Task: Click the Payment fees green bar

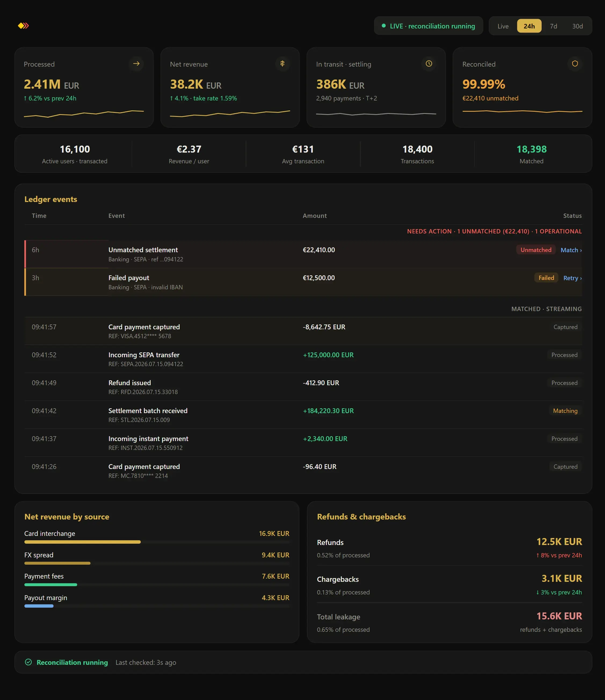Action: (x=51, y=584)
